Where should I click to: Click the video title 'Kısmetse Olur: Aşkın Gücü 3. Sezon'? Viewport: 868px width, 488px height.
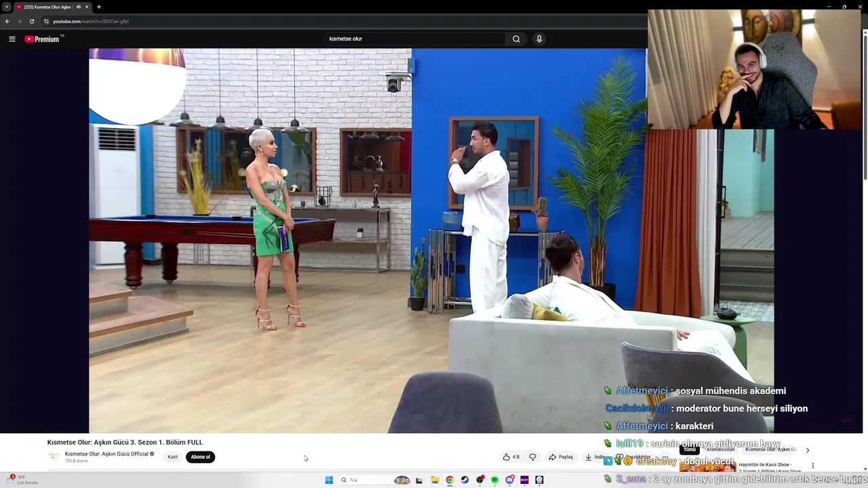pos(125,442)
